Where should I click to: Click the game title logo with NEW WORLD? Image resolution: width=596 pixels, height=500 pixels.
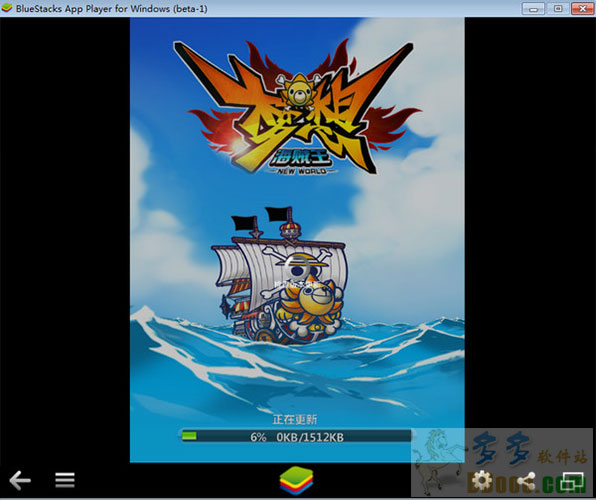(x=297, y=108)
